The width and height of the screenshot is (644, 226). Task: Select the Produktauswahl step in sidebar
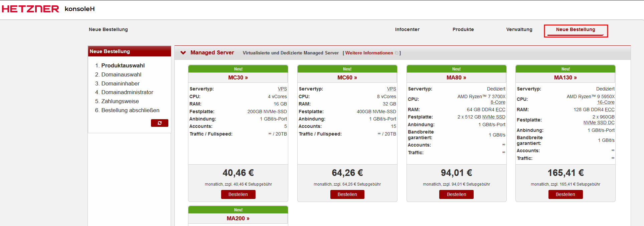click(x=123, y=65)
